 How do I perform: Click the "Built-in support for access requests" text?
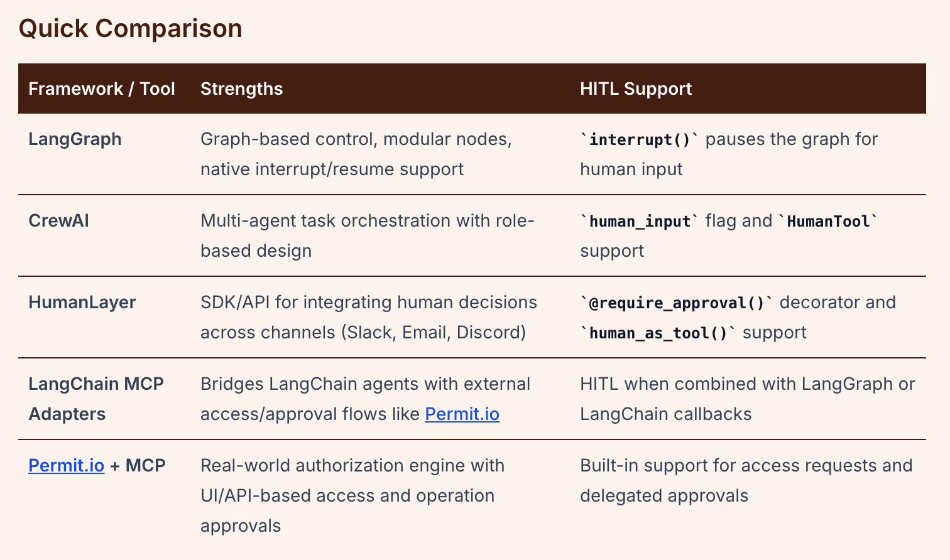click(x=746, y=466)
